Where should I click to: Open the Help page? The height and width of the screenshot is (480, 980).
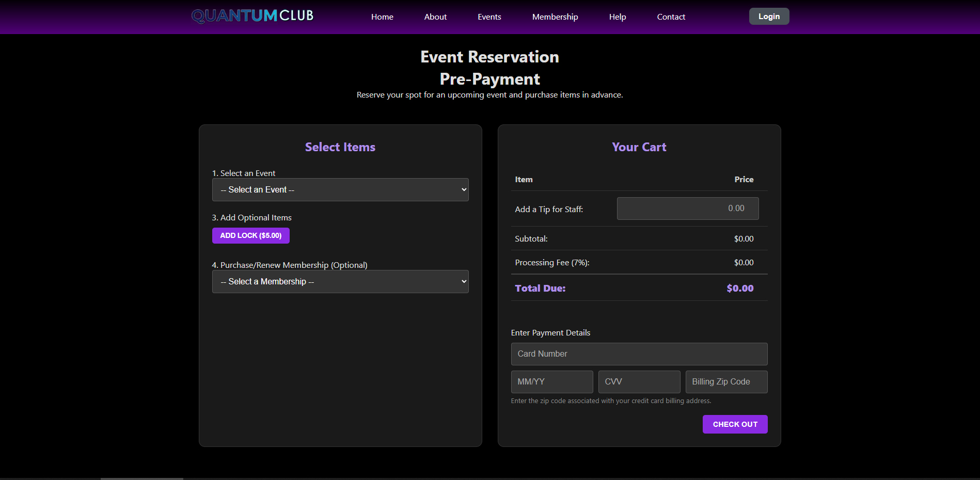point(617,17)
